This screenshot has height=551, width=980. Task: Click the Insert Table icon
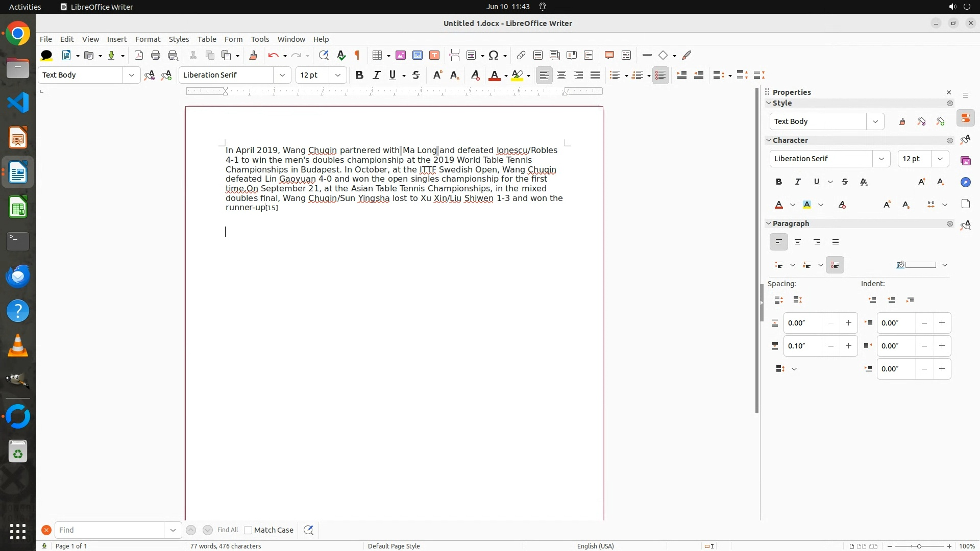377,55
